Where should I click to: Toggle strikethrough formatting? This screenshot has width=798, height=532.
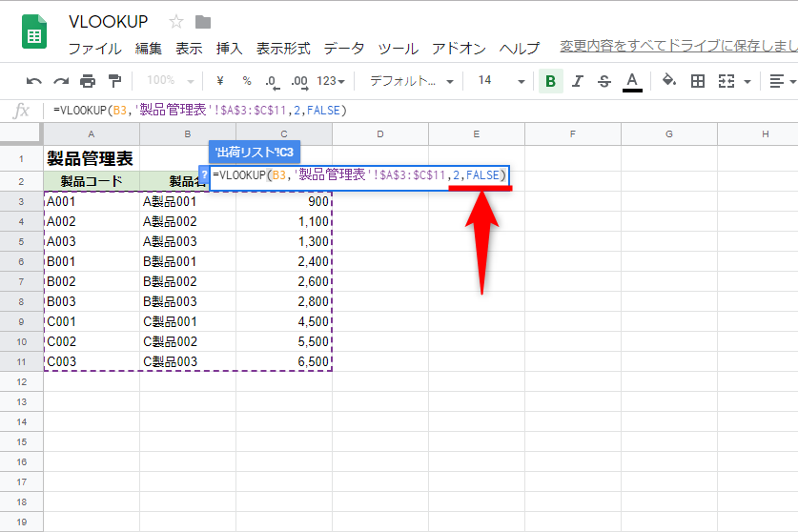click(x=604, y=81)
